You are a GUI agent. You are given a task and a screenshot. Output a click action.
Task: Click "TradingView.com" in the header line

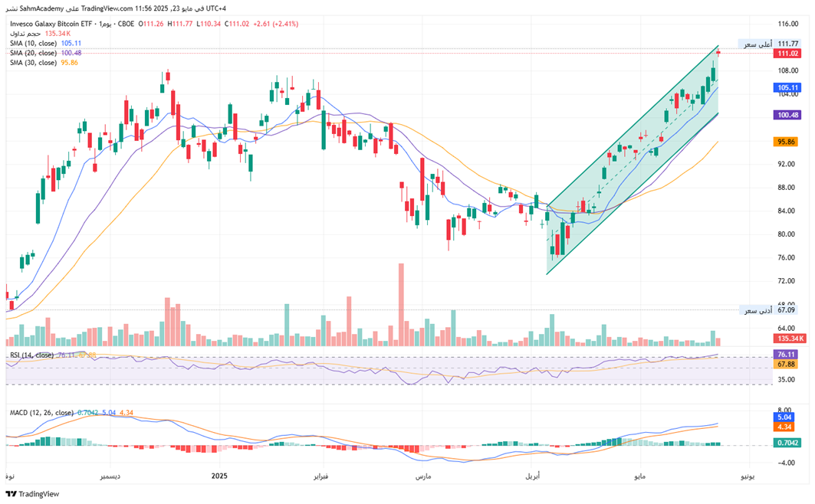coord(107,9)
